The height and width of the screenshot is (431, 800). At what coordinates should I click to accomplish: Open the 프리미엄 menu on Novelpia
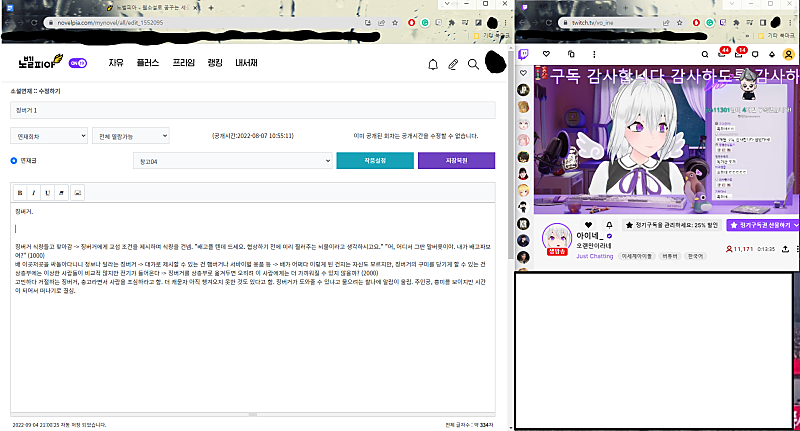click(x=184, y=63)
